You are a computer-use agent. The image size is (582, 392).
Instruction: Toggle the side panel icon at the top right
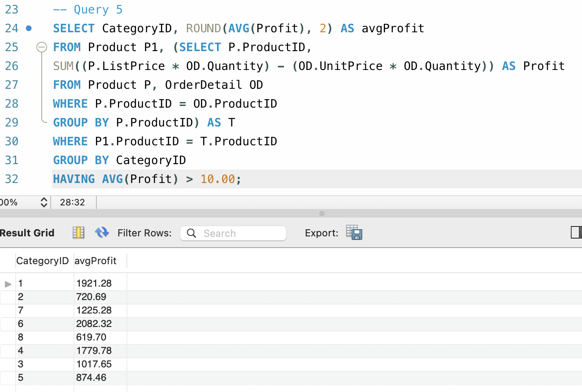[576, 232]
